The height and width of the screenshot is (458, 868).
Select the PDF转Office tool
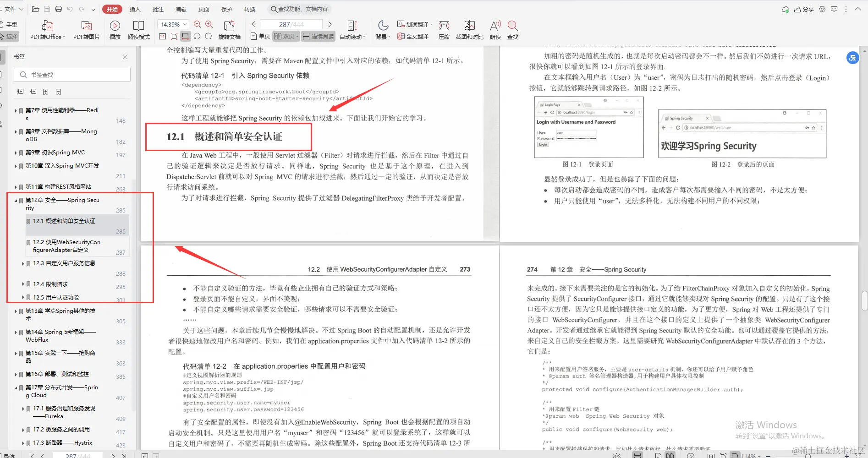tap(46, 29)
